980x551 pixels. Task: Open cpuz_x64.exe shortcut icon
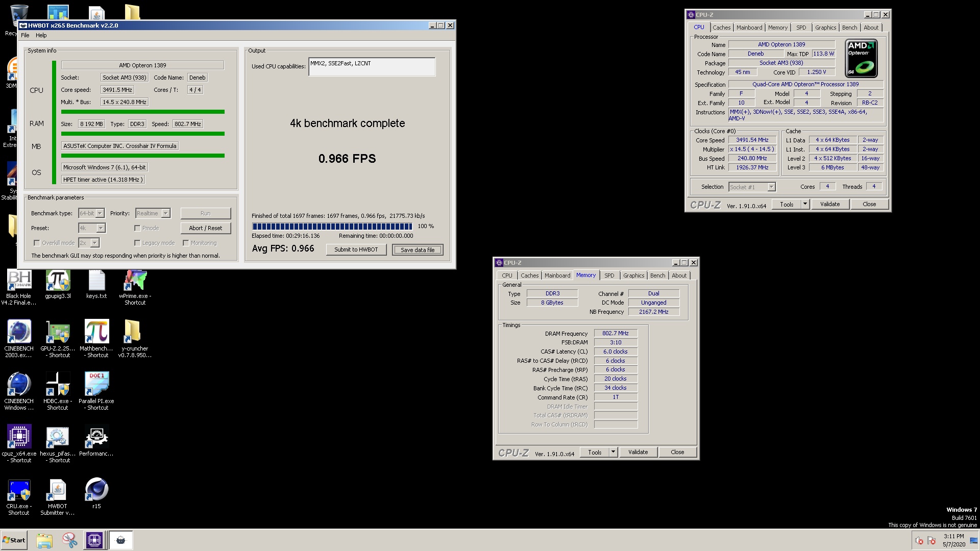(19, 444)
